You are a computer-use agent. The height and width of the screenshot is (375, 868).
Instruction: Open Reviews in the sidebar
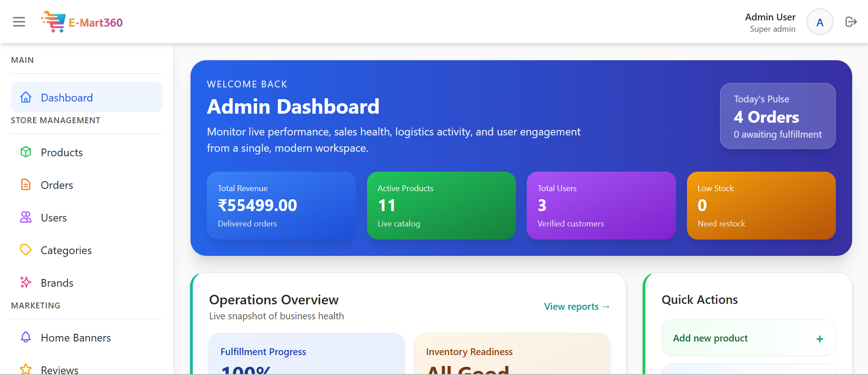point(59,370)
